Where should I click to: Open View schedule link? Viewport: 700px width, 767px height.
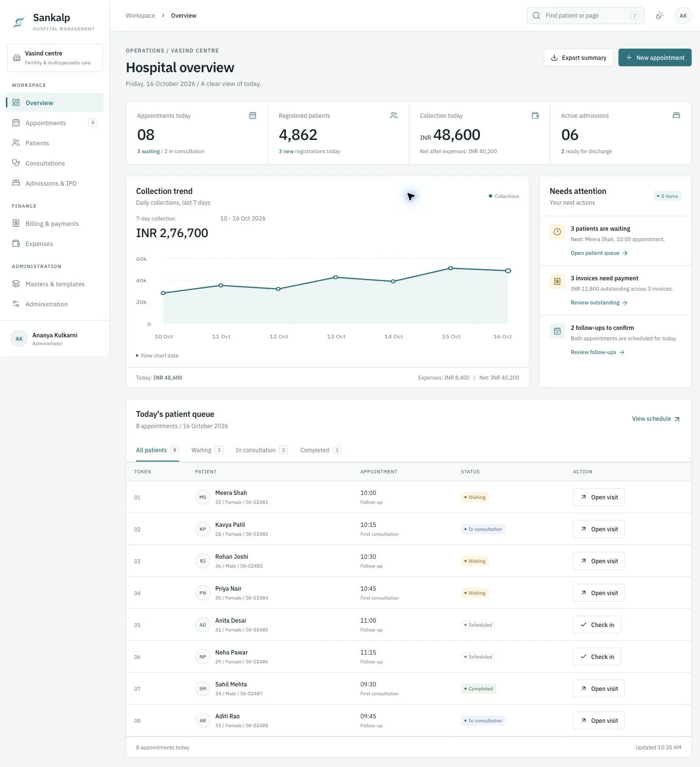coord(656,419)
